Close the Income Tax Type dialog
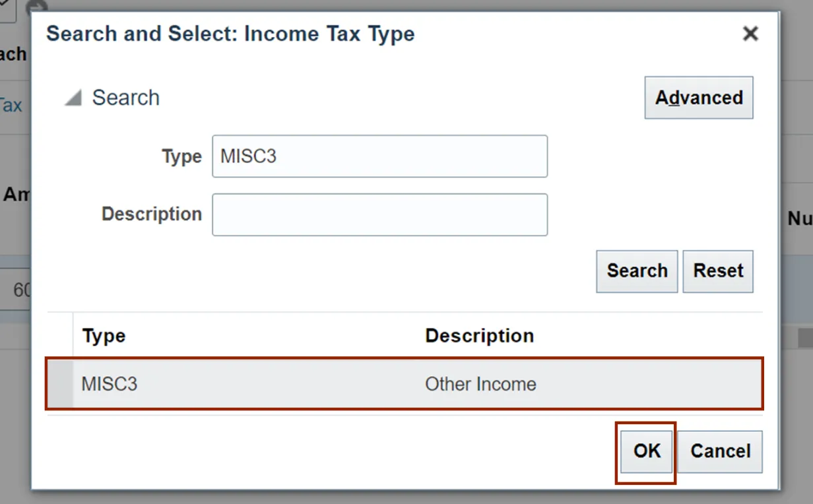 pos(750,34)
